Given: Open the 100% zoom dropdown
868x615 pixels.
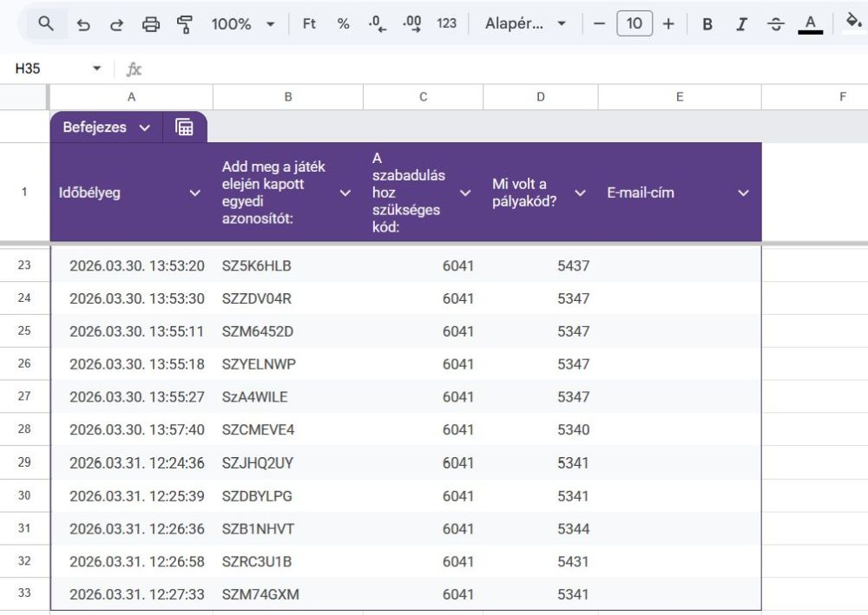Looking at the screenshot, I should pyautogui.click(x=243, y=24).
